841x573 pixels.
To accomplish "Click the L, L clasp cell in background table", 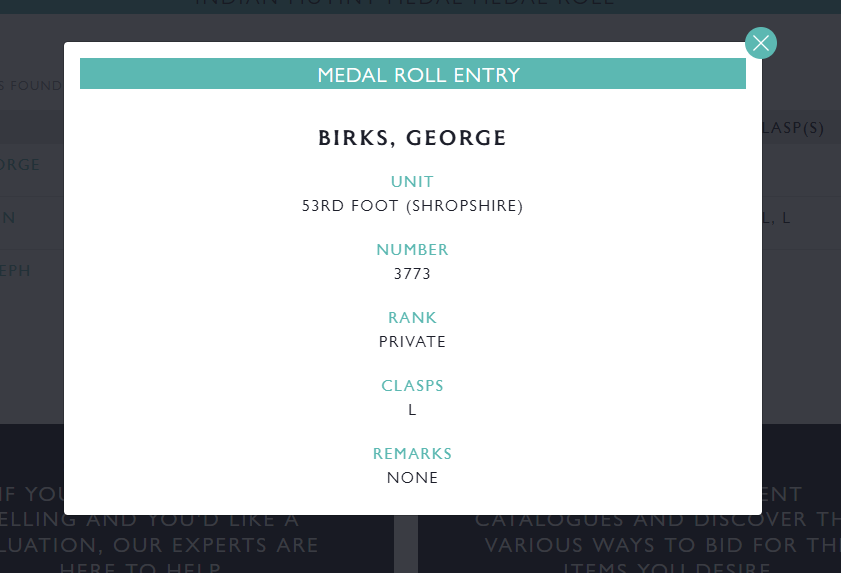I will pos(776,218).
